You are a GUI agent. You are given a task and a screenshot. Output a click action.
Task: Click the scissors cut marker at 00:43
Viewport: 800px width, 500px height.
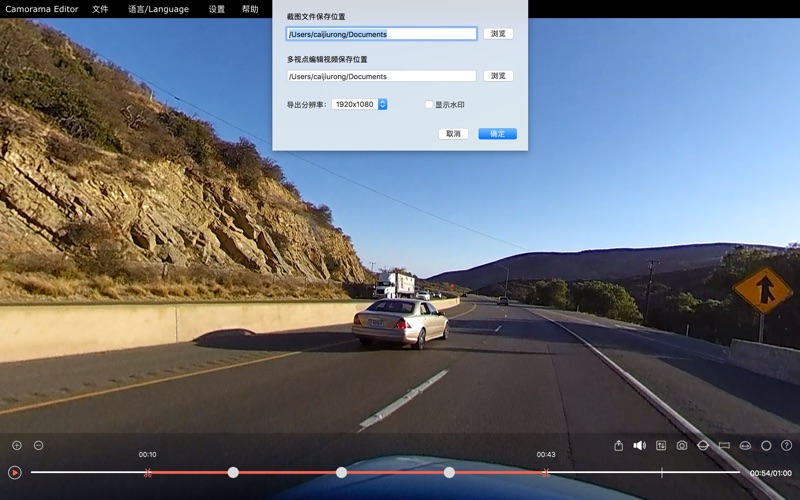(546, 473)
